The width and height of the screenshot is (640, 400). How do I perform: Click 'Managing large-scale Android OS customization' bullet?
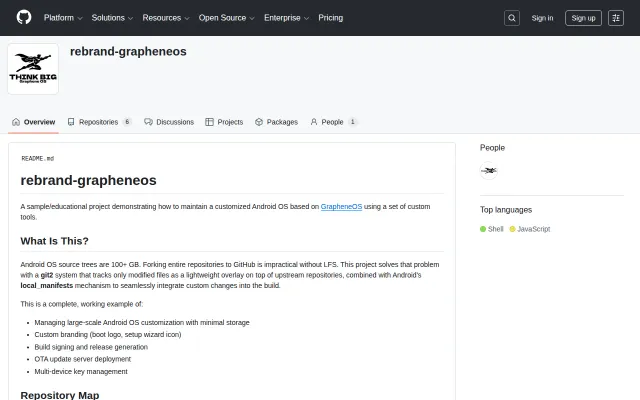pyautogui.click(x=142, y=322)
